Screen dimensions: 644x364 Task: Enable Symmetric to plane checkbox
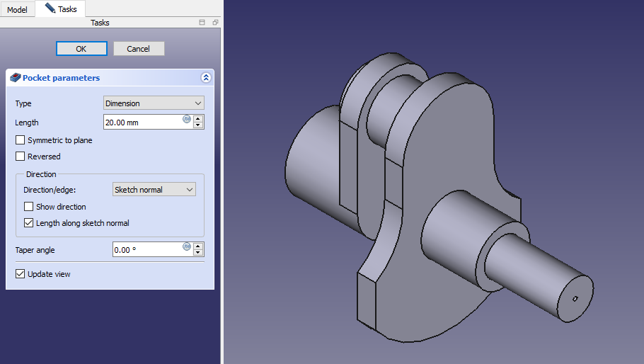coord(21,140)
